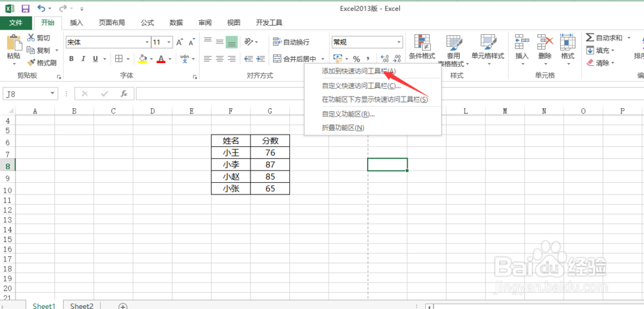Click the percent style icon
This screenshot has height=309, width=644.
(357, 59)
